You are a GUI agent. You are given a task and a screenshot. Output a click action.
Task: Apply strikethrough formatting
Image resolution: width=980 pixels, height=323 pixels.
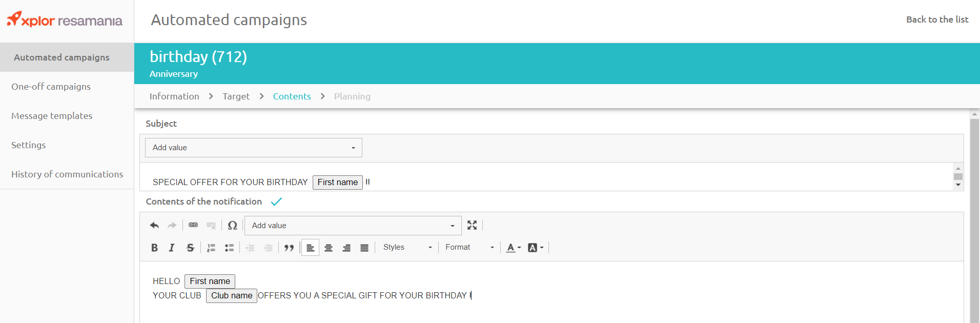click(x=190, y=248)
